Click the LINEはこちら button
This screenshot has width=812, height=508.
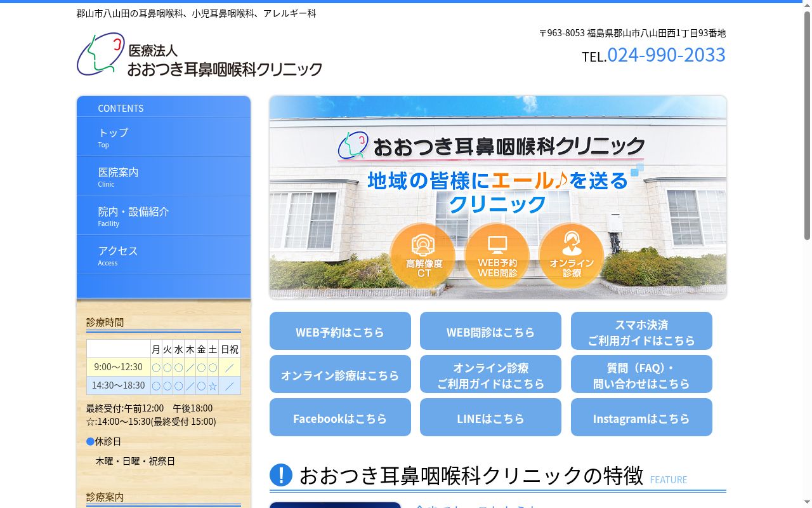tap(490, 417)
